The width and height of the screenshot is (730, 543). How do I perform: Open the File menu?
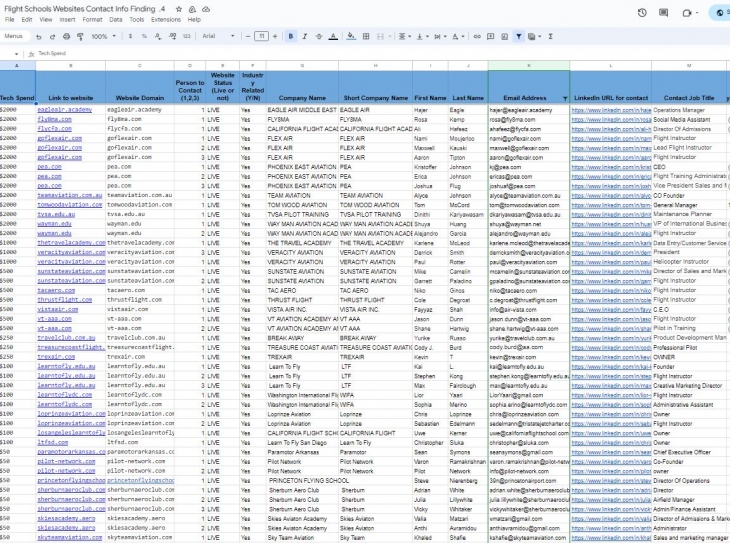[x=9, y=20]
